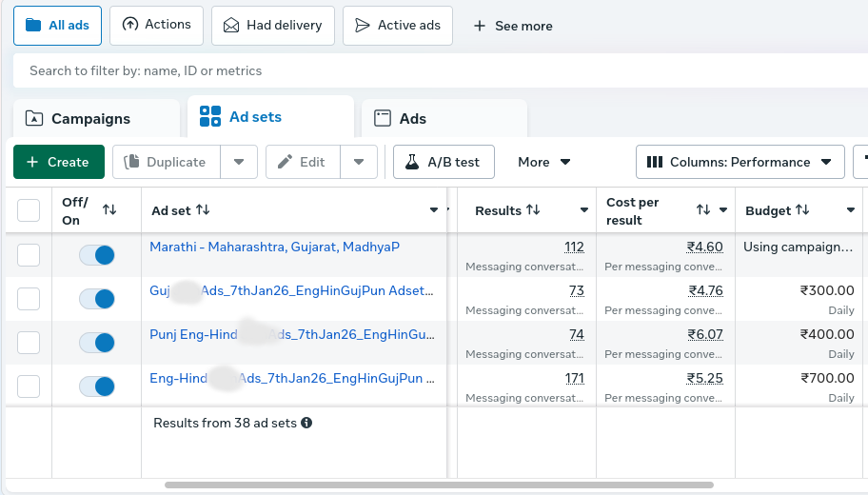Sort the Results column arrows
Image resolution: width=868 pixels, height=495 pixels.
[x=533, y=210]
